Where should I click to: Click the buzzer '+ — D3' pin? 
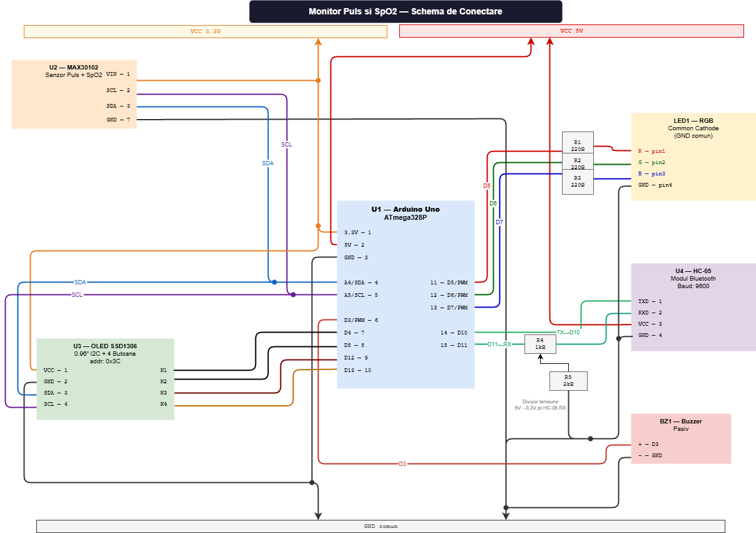tap(648, 444)
